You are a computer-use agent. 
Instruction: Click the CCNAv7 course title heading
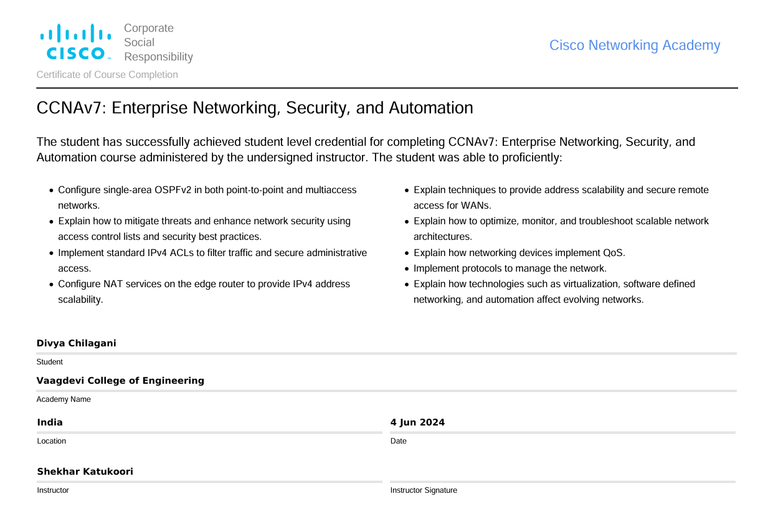coord(255,108)
